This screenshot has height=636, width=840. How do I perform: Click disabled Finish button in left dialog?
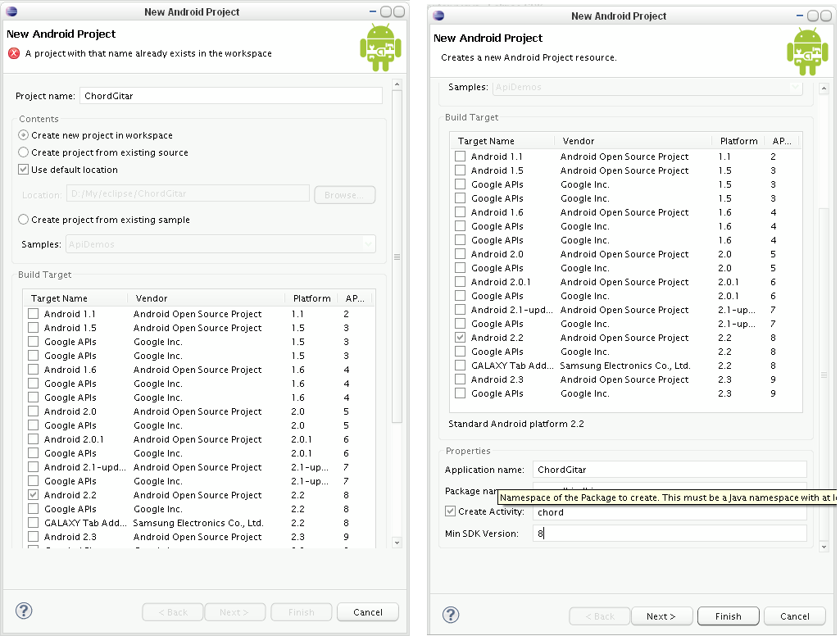pyautogui.click(x=301, y=612)
